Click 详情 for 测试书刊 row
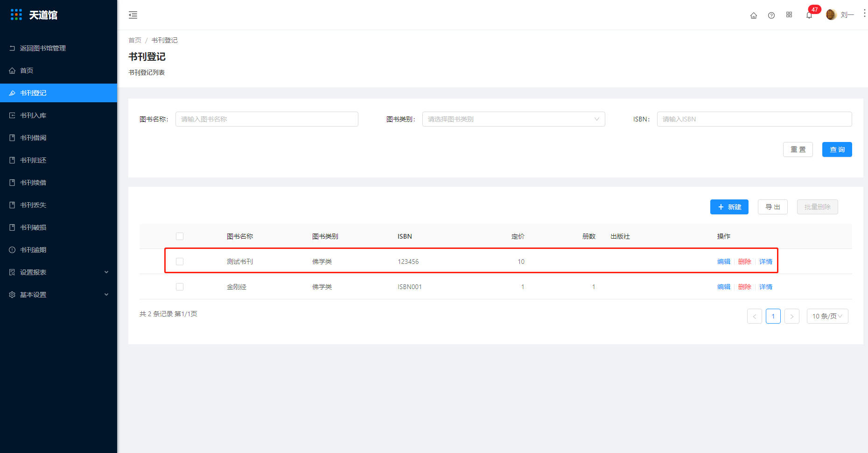The height and width of the screenshot is (453, 868). (766, 262)
